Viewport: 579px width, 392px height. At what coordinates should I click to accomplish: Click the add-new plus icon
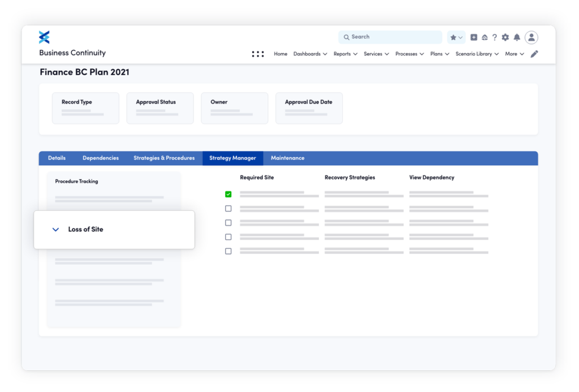474,37
